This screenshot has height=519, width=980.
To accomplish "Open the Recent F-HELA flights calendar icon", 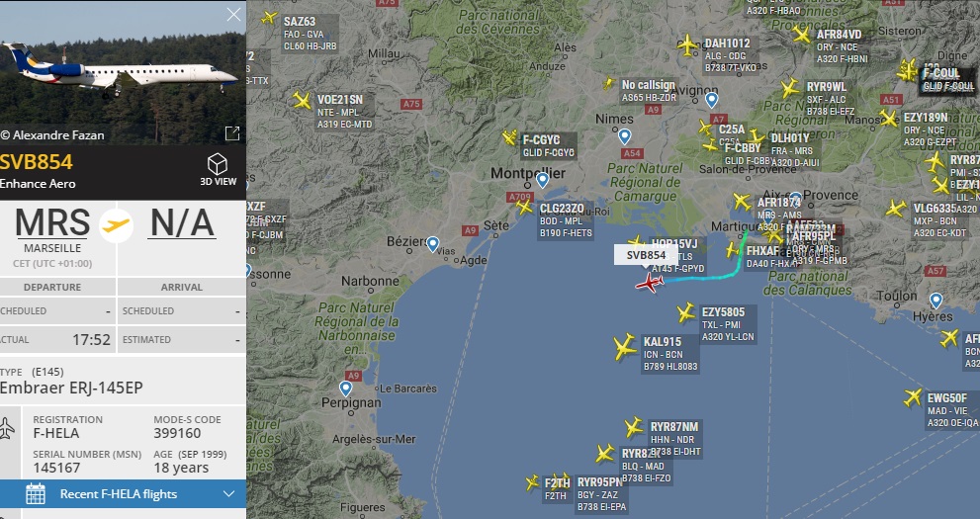I will [x=36, y=493].
